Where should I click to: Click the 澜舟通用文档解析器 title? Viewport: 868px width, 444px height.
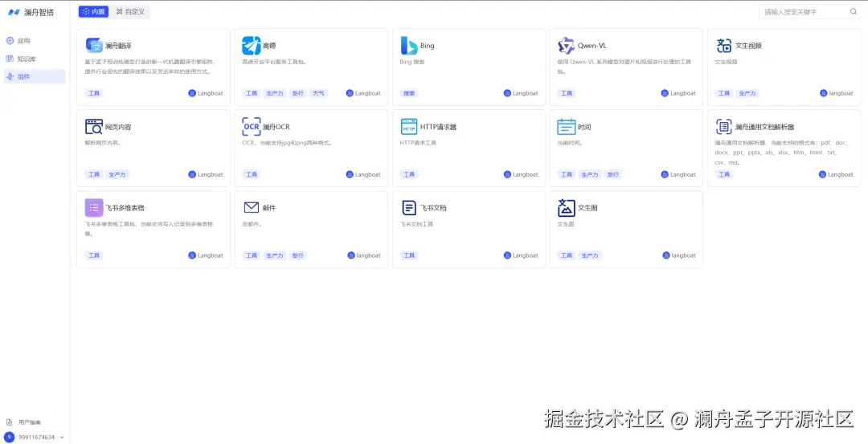pyautogui.click(x=764, y=127)
